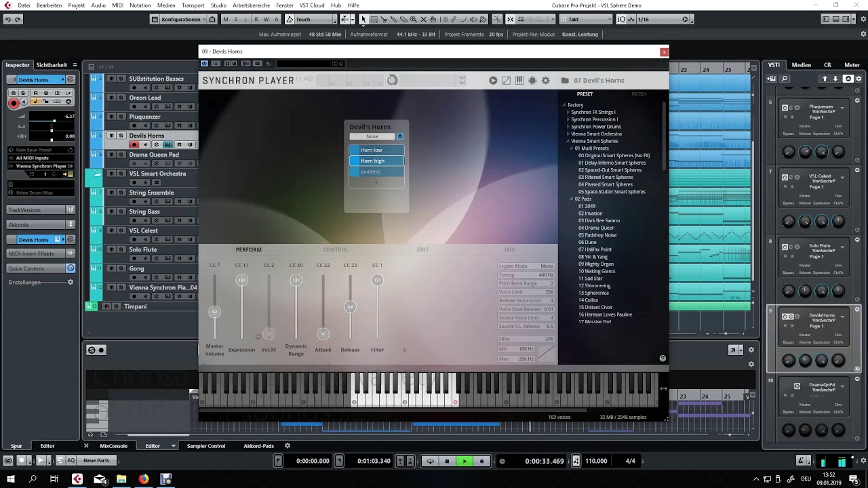Screen dimensions: 868x488
Task: Toggle record enable on Devils Horns track
Action: point(134,144)
